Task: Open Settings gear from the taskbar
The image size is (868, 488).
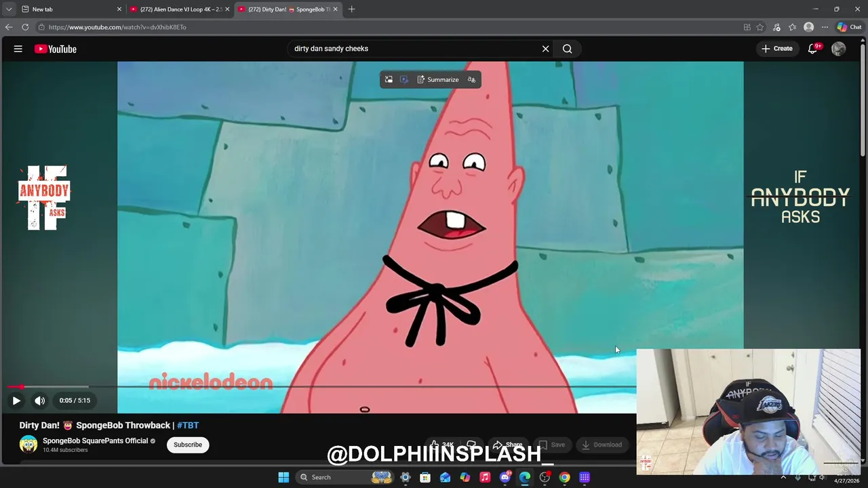Action: coord(406,477)
